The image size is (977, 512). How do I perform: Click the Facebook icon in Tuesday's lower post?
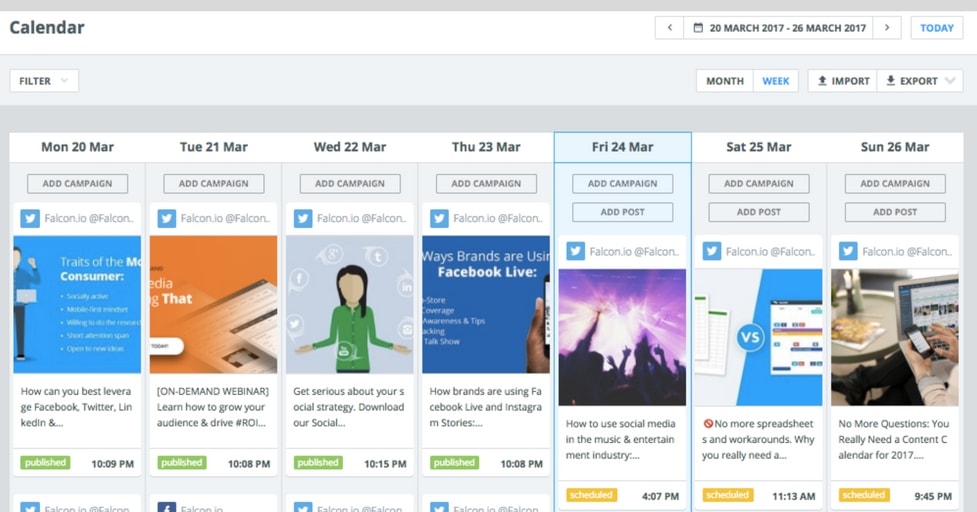(x=166, y=506)
